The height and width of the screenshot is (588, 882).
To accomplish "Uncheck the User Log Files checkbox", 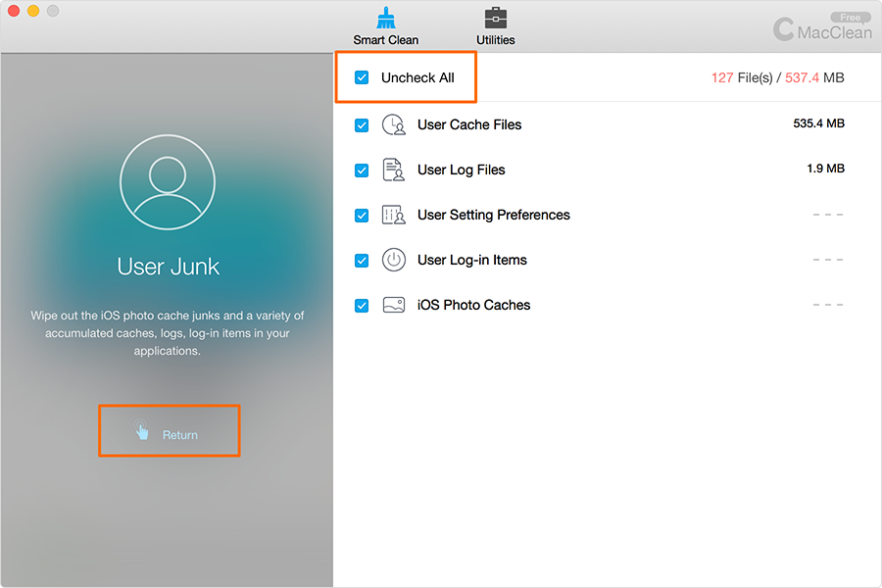I will (x=362, y=170).
